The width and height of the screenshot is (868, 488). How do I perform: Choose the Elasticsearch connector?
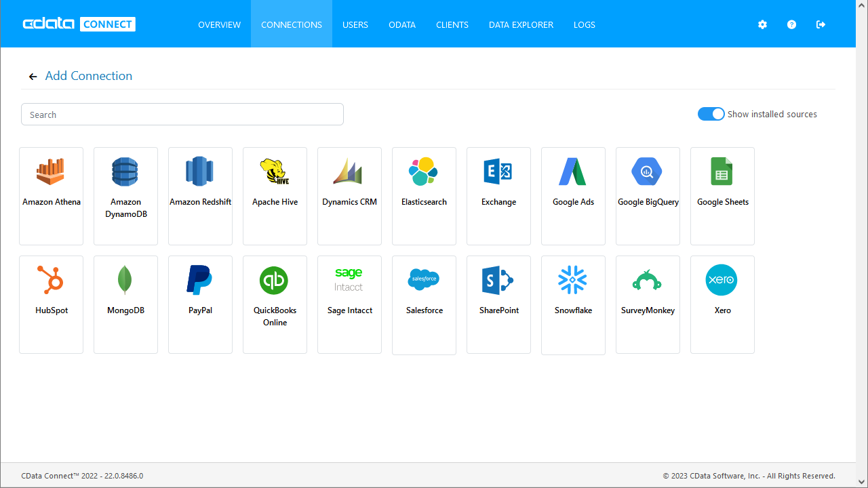coord(424,196)
